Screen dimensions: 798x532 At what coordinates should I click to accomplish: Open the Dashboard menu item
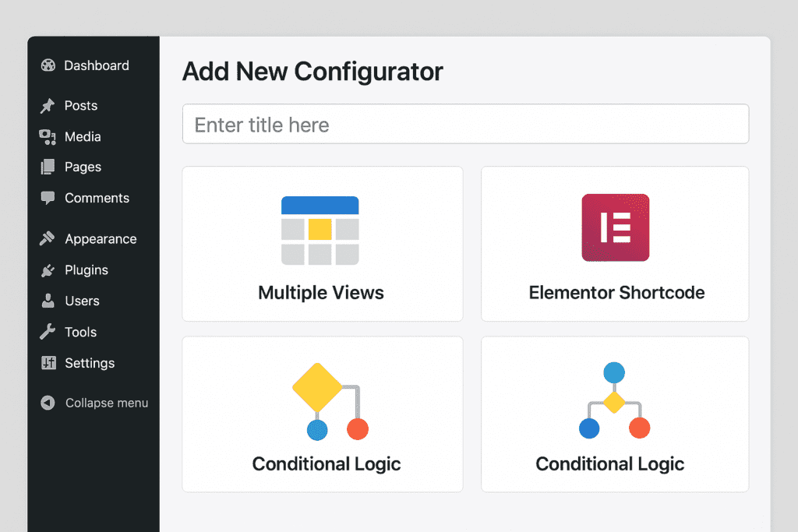[x=97, y=66]
